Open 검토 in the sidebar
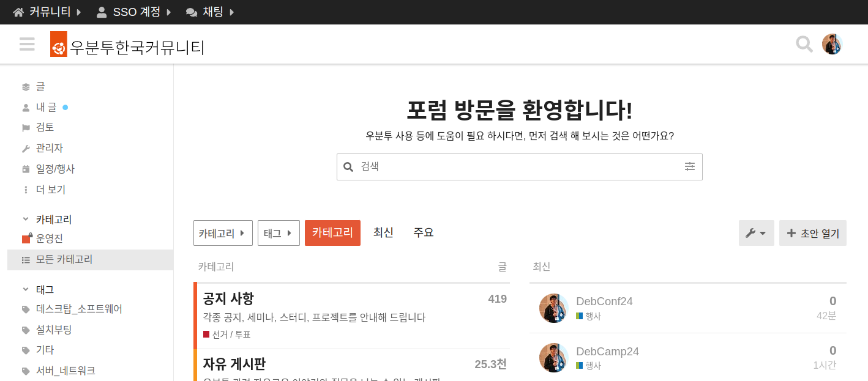This screenshot has height=381, width=868. (45, 127)
